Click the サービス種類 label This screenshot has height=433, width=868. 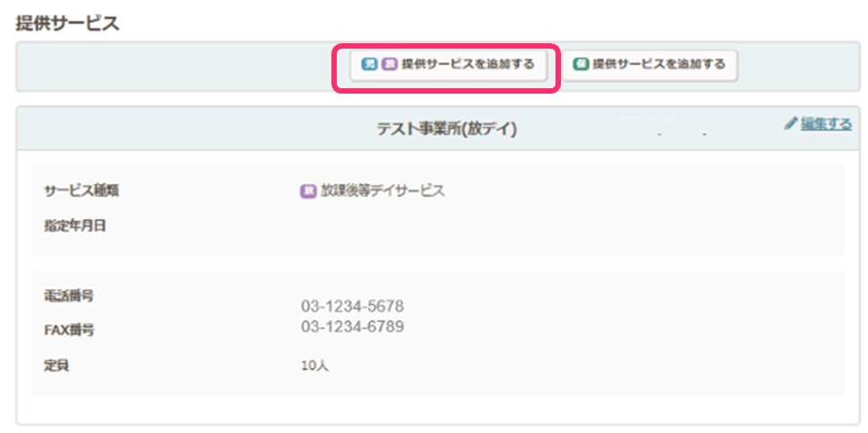point(82,191)
